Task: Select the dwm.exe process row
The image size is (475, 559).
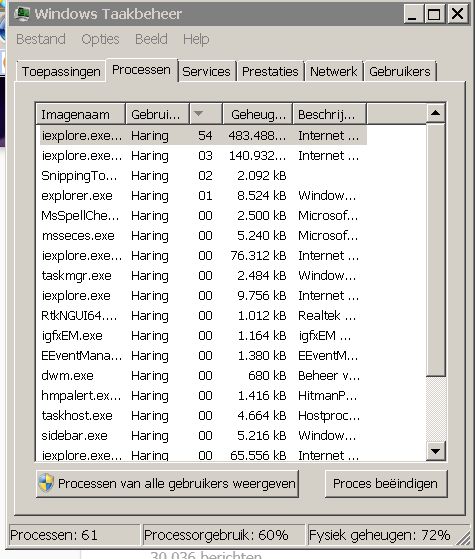Action: [x=203, y=375]
